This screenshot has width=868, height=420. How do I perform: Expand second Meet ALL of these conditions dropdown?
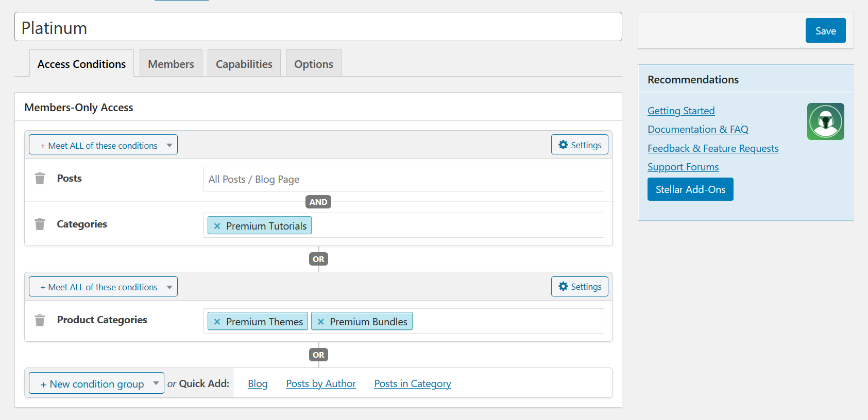[x=103, y=287]
